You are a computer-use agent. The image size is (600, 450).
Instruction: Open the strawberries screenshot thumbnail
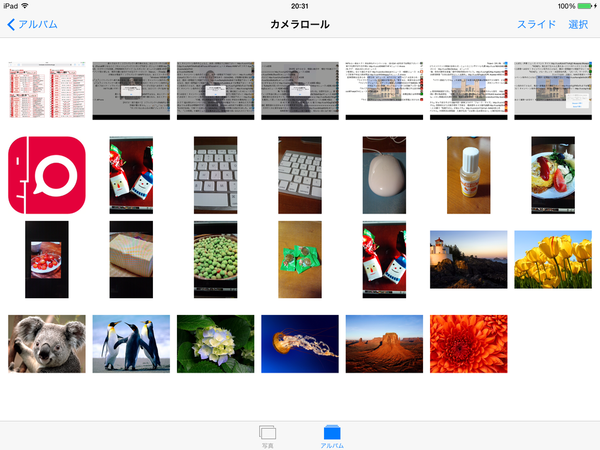coord(47,259)
